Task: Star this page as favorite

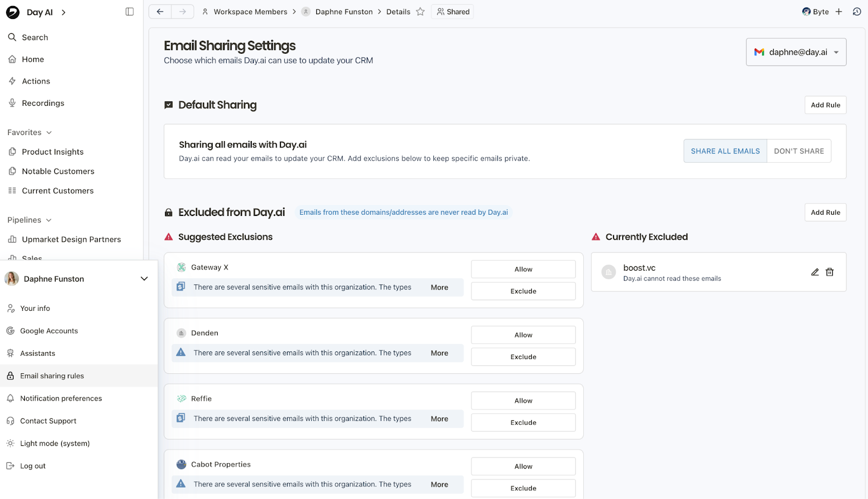Action: point(420,11)
